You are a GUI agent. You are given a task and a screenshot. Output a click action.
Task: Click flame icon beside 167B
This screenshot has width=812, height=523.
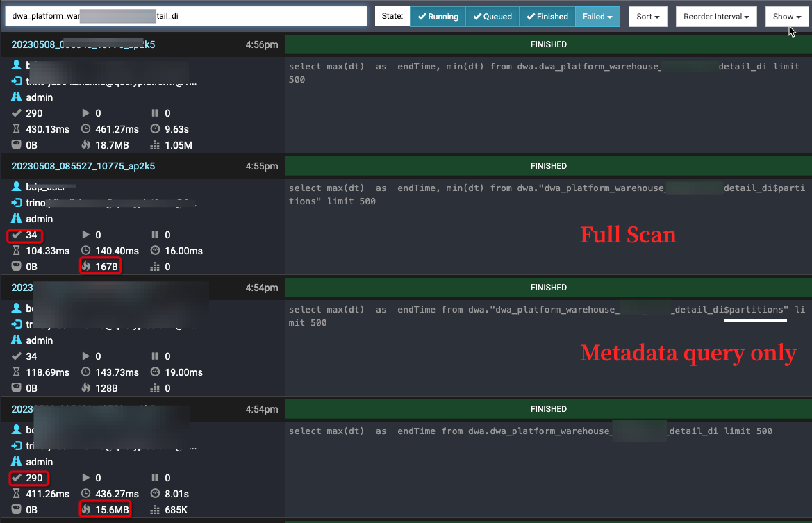tap(86, 266)
